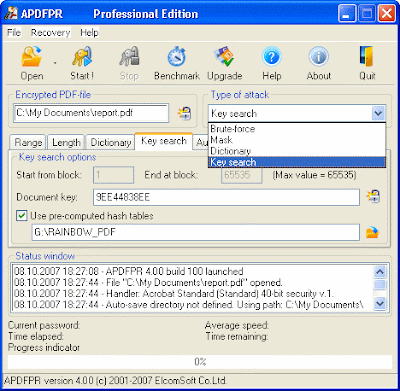Screen dimensions: 400x391
Task: Toggle Use pre-computed hash tables checkbox
Action: coord(22,216)
